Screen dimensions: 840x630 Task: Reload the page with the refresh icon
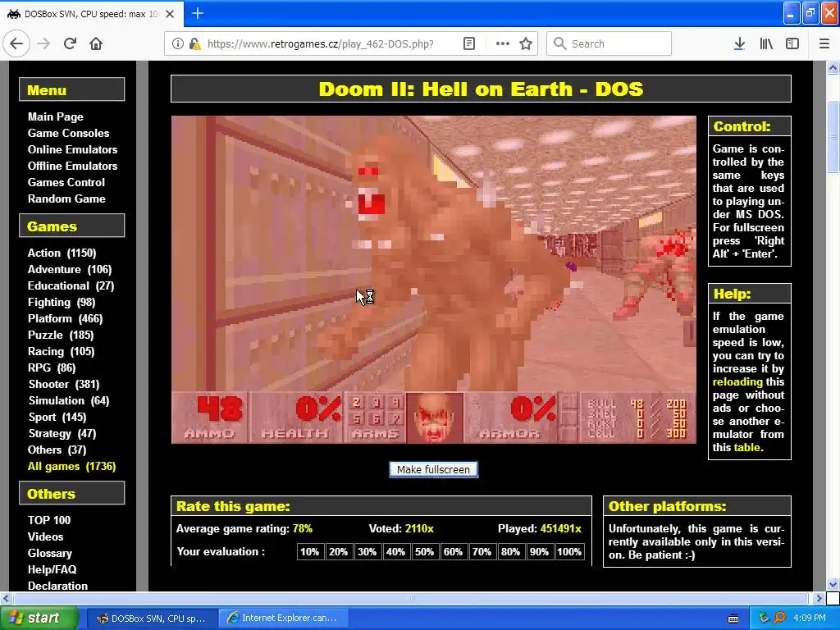pyautogui.click(x=71, y=43)
